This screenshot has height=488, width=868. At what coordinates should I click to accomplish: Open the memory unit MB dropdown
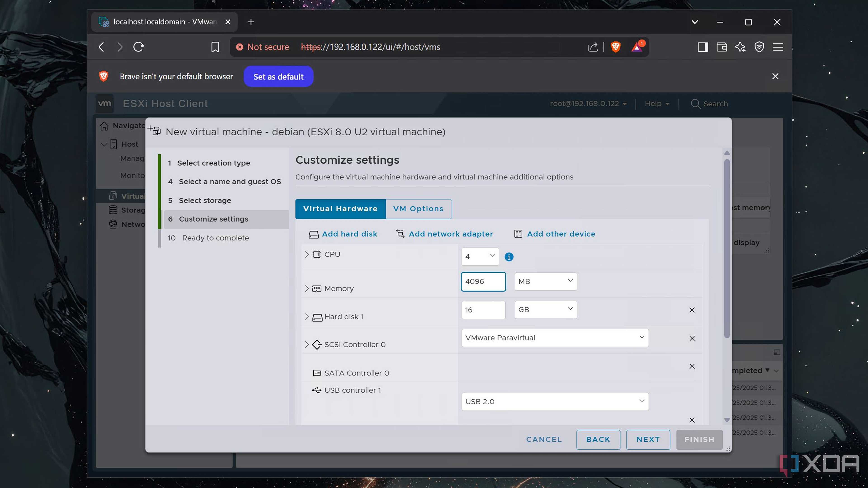[546, 282]
